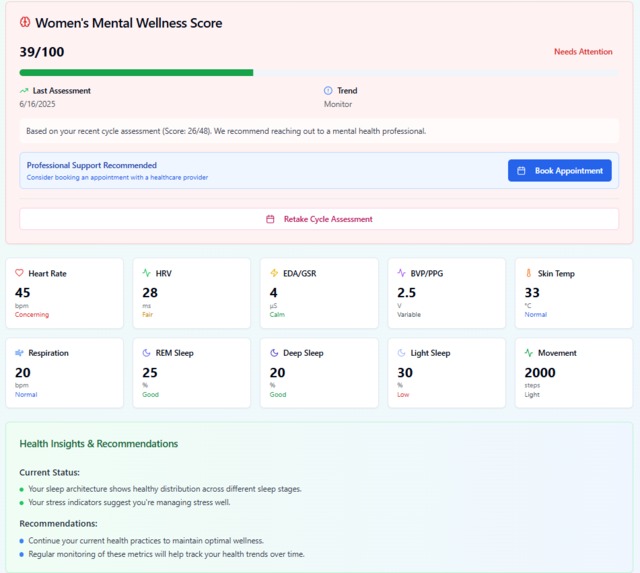Image resolution: width=640 pixels, height=573 pixels.
Task: Click the sleep architecture insight line
Action: click(x=165, y=489)
